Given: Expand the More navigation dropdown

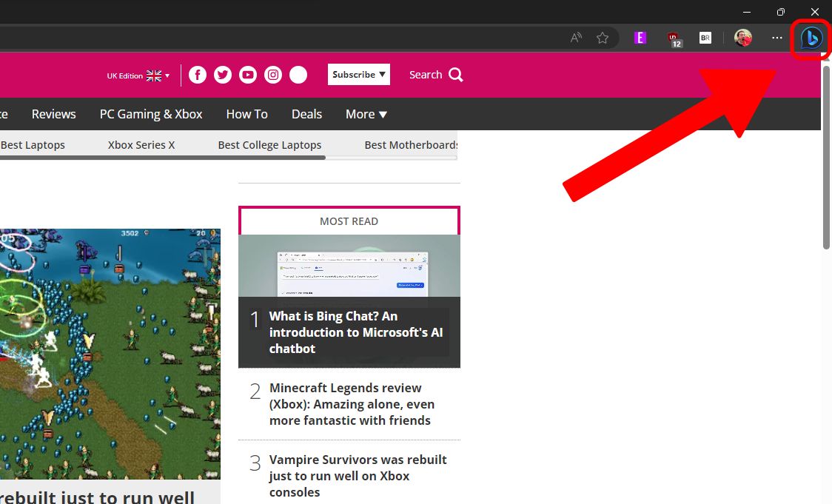Looking at the screenshot, I should point(365,114).
